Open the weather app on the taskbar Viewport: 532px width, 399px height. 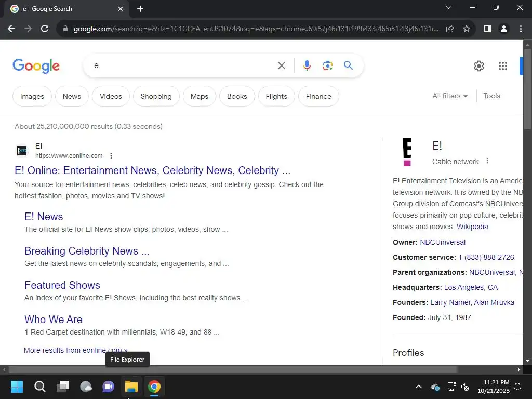(86, 387)
